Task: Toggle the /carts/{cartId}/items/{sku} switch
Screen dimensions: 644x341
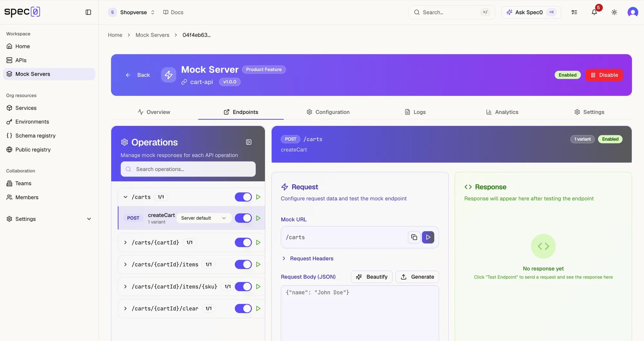Action: [243, 286]
